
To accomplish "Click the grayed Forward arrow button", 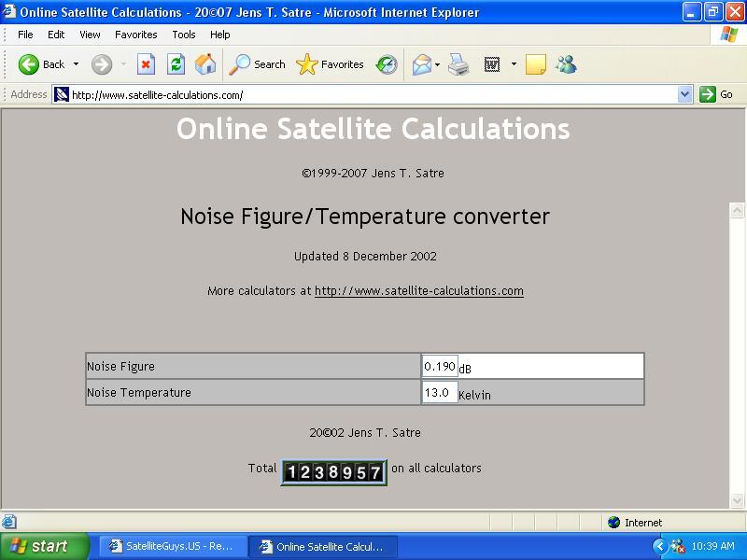I will 102,64.
